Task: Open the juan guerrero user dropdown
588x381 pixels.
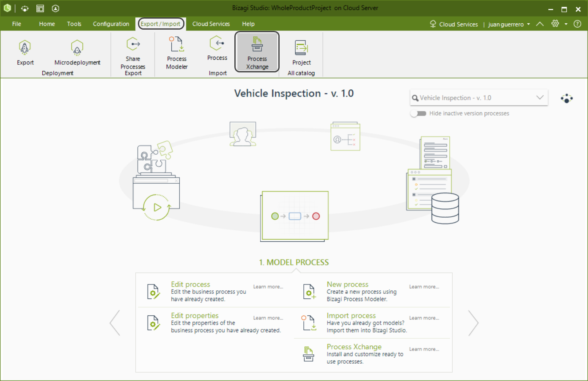Action: click(x=509, y=24)
